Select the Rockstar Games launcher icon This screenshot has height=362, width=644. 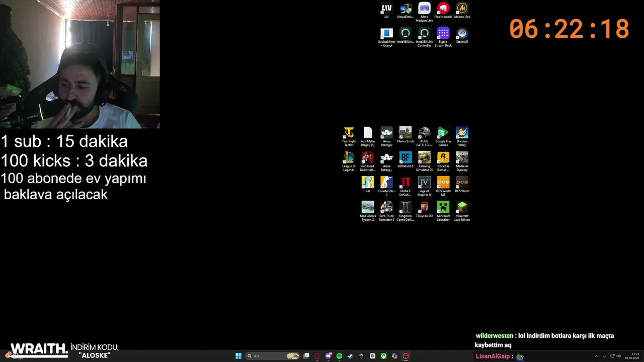(443, 162)
